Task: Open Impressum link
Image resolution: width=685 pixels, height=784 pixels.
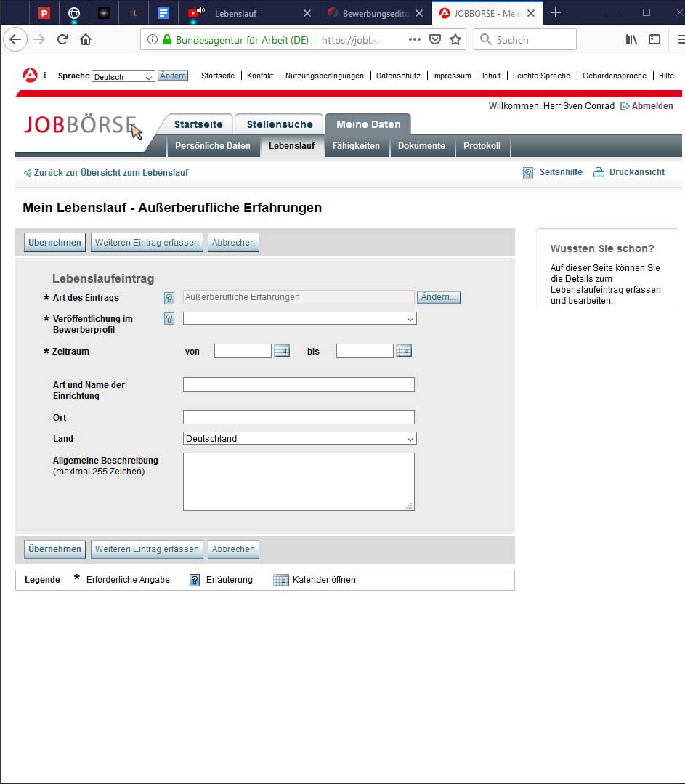Action: click(452, 76)
